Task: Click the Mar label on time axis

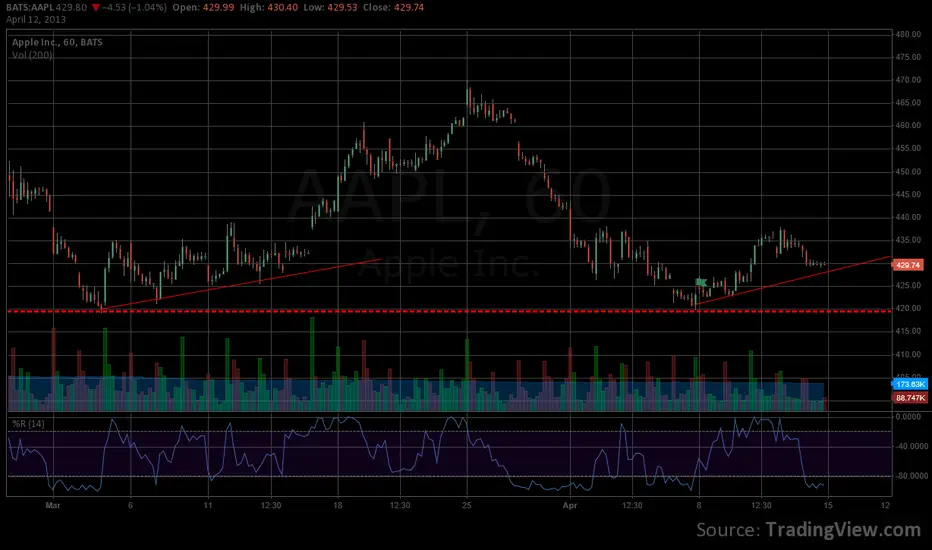Action: pyautogui.click(x=53, y=505)
